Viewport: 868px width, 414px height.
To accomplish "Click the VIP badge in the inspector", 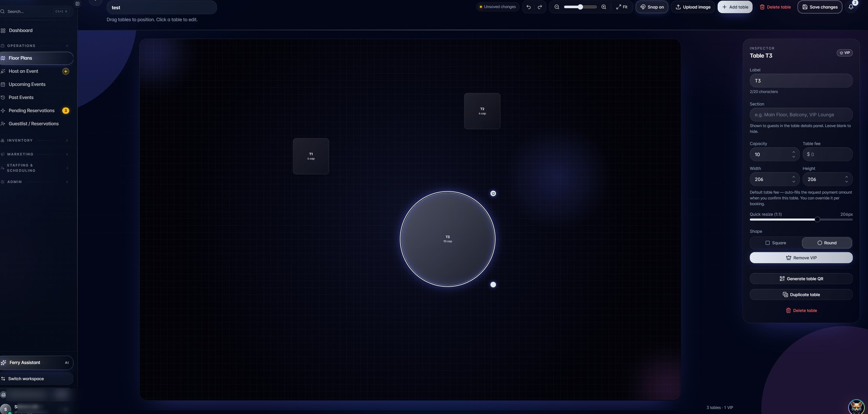I will (x=845, y=53).
